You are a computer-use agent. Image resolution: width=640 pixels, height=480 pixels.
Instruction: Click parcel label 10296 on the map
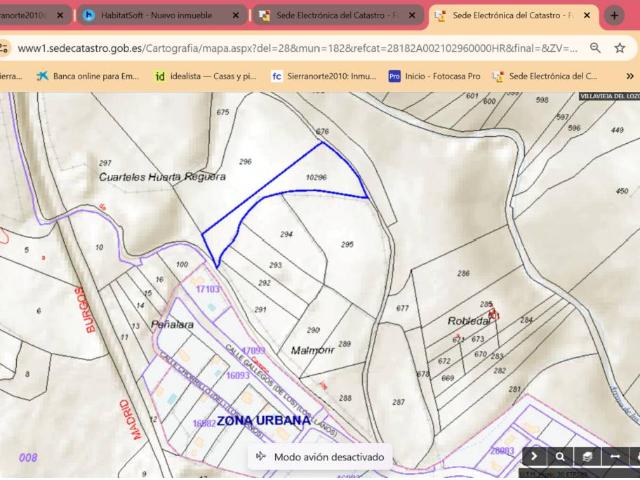pyautogui.click(x=316, y=177)
